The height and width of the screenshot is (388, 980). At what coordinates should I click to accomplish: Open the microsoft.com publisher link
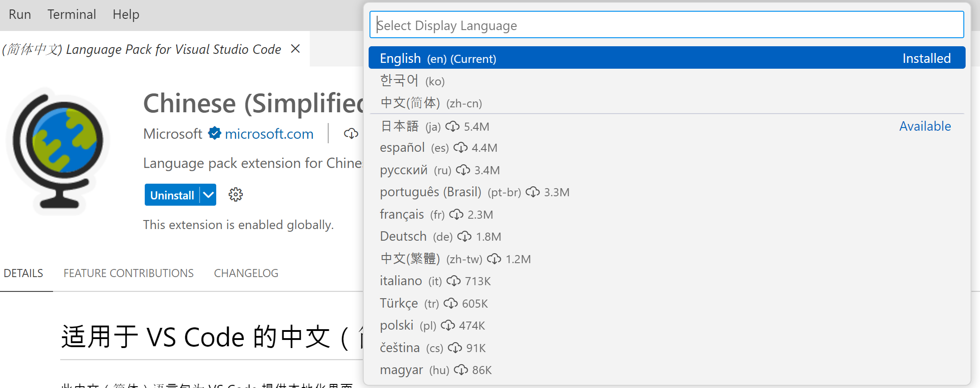269,134
